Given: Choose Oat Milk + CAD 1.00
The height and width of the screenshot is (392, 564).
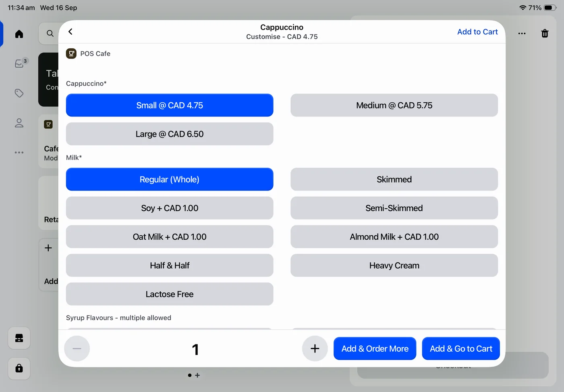Looking at the screenshot, I should pos(170,236).
